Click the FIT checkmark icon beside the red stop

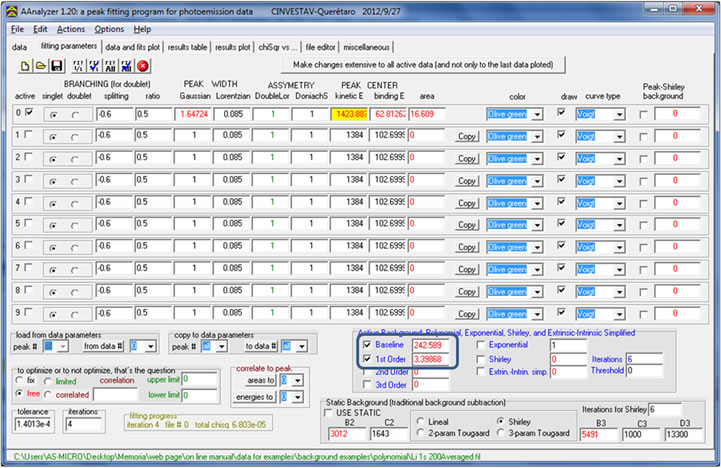pyautogui.click(x=127, y=65)
